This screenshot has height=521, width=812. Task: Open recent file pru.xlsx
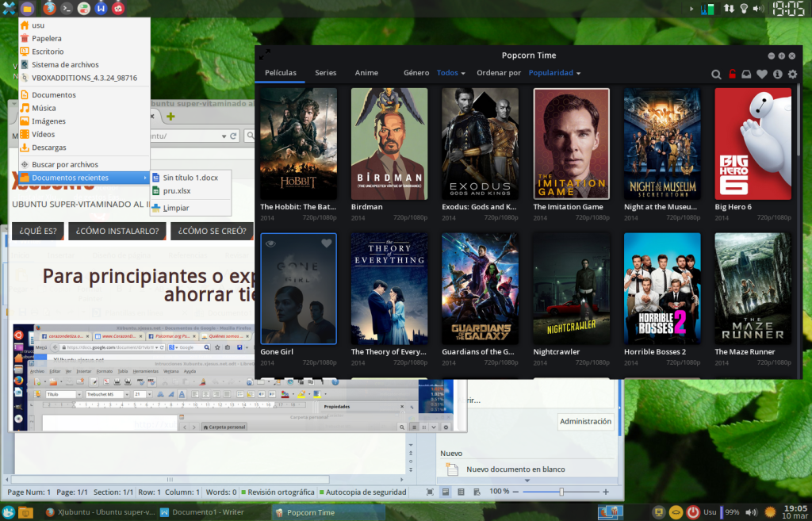190,190
